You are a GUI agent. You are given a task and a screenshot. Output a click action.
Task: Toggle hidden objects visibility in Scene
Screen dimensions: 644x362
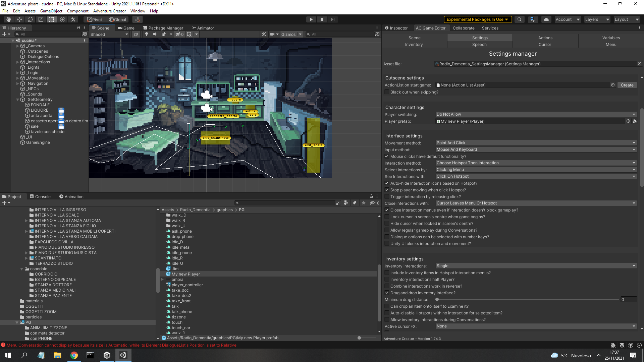(x=179, y=34)
